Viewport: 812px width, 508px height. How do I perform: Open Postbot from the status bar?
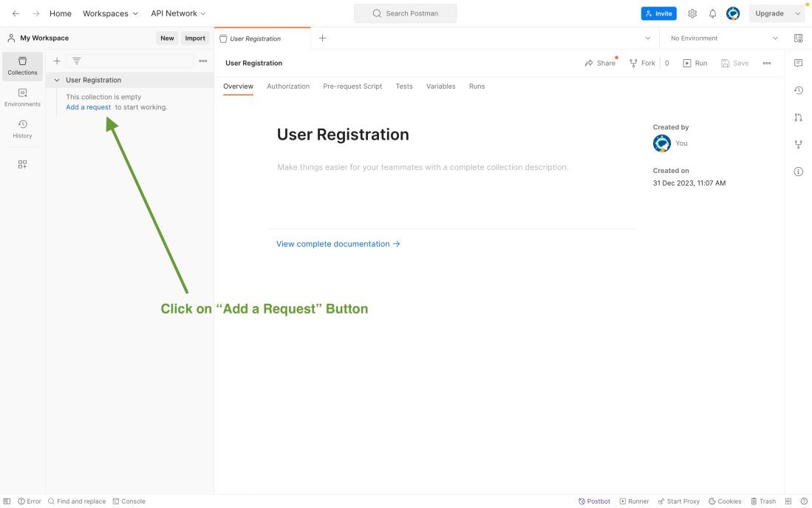click(x=595, y=501)
